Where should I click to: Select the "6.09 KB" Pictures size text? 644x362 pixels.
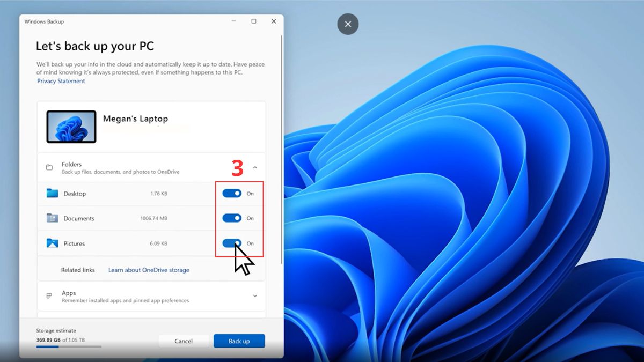(158, 243)
